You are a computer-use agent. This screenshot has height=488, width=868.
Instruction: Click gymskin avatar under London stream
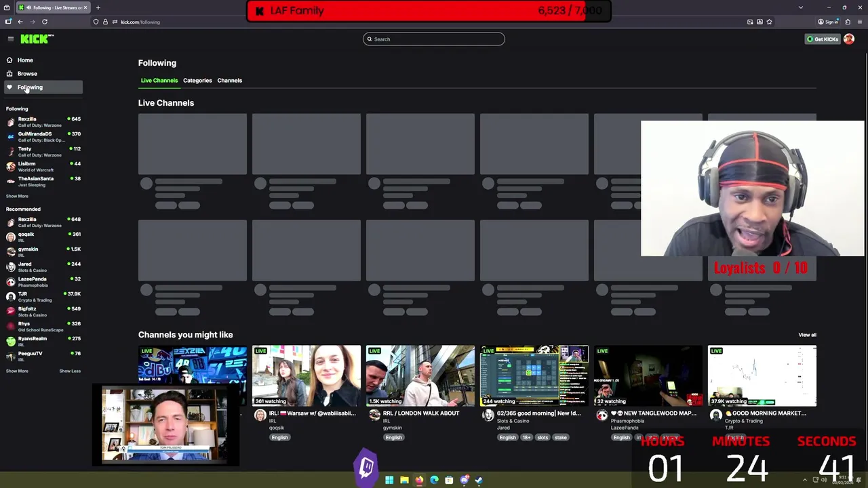coord(374,415)
